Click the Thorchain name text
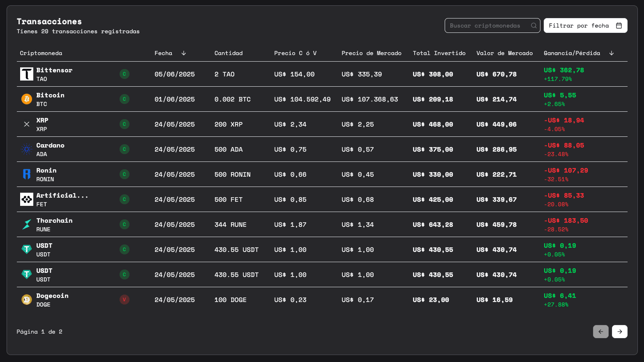The height and width of the screenshot is (362, 644). pos(54,221)
